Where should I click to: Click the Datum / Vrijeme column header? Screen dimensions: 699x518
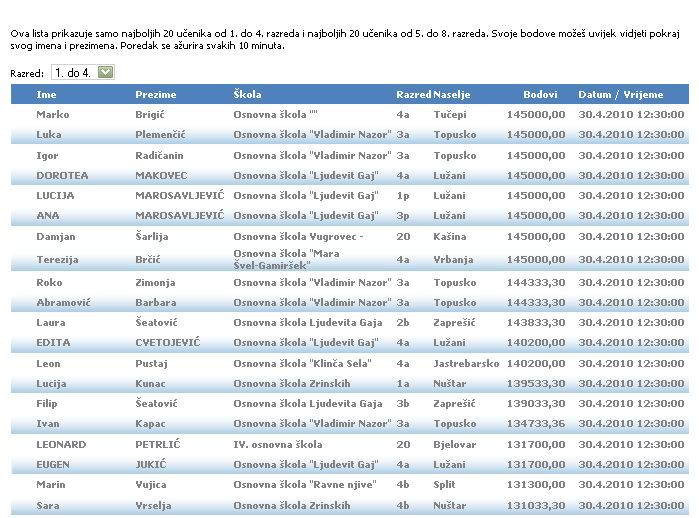point(621,95)
